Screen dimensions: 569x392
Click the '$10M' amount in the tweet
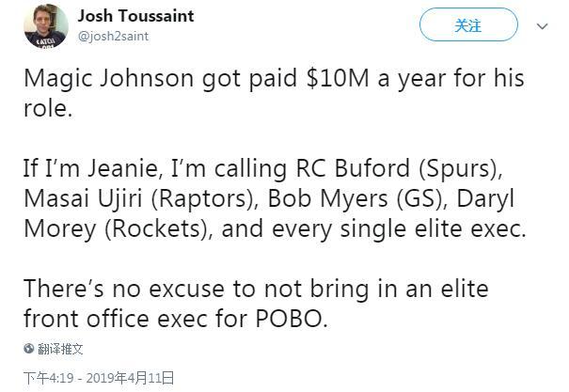(x=338, y=78)
